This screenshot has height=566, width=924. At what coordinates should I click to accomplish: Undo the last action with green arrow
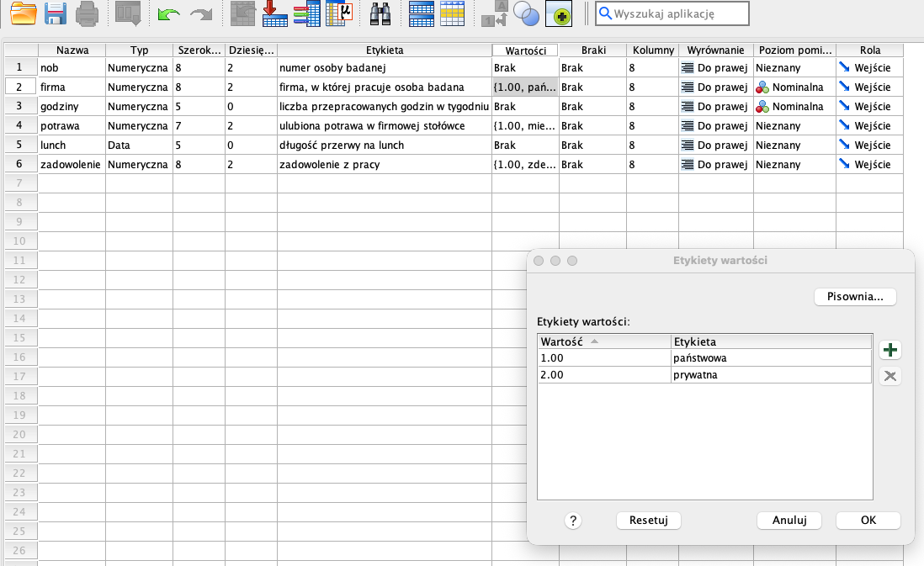pos(168,13)
